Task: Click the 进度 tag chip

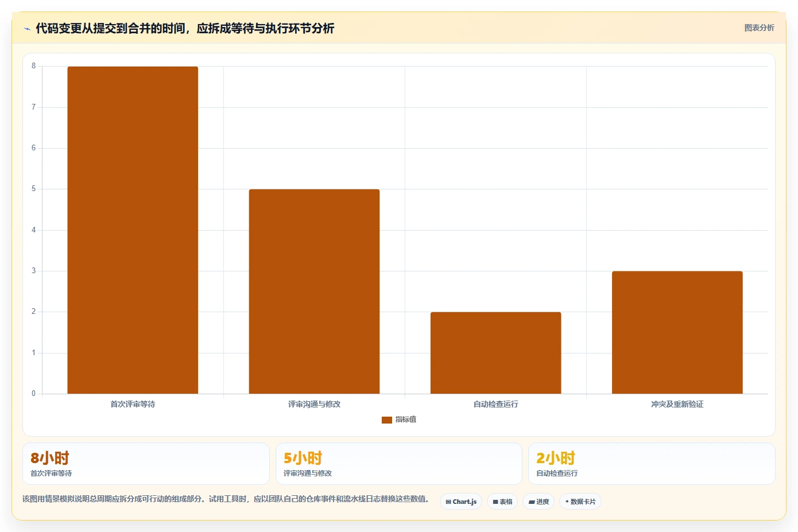Action: click(539, 502)
